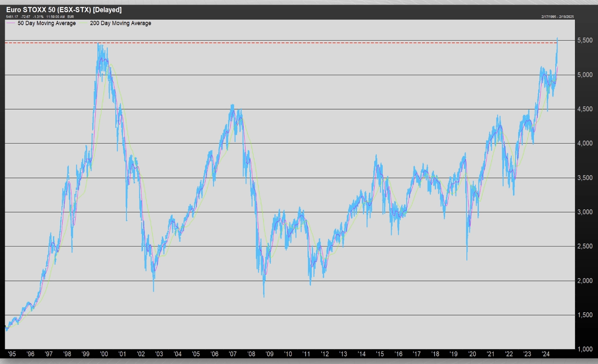Click the Euro STOXX 50 (ESX-STX) chart title
This screenshot has height=364, width=598.
pos(64,10)
